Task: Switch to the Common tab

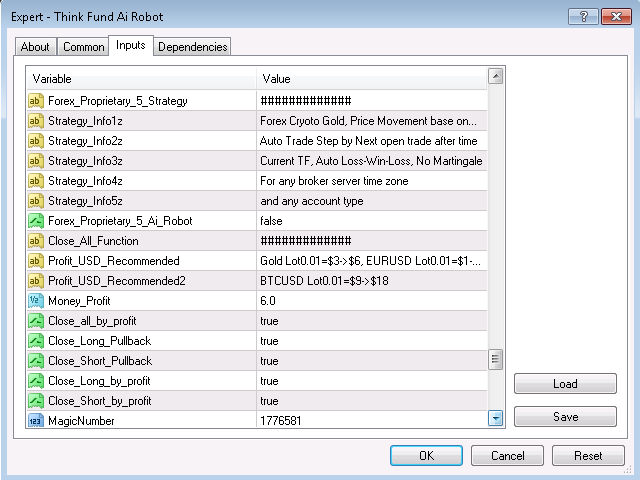Action: point(83,47)
